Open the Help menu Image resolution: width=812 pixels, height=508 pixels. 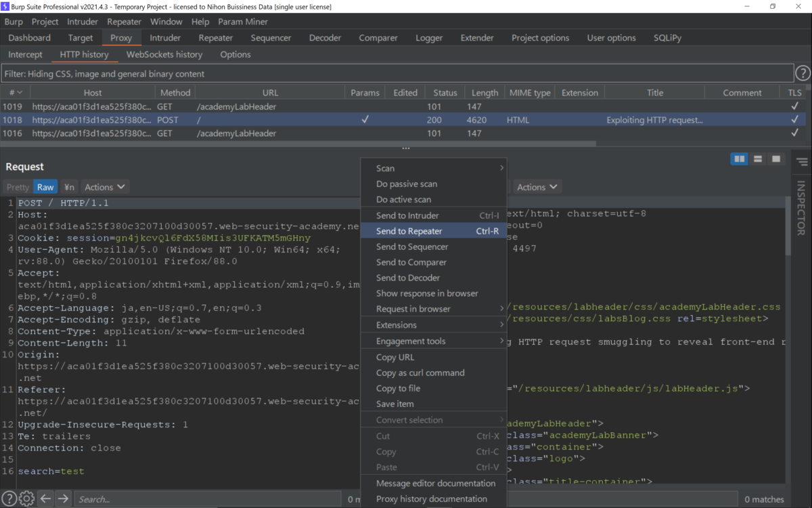200,22
